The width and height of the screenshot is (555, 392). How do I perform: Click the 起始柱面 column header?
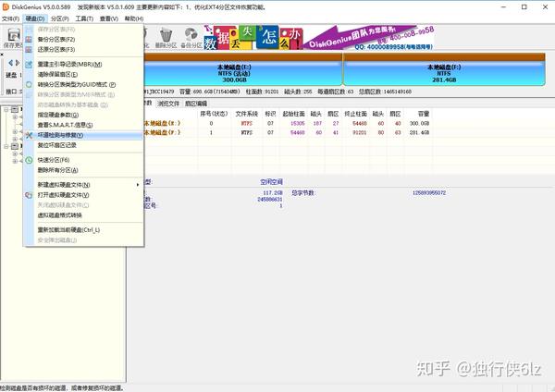[293, 114]
